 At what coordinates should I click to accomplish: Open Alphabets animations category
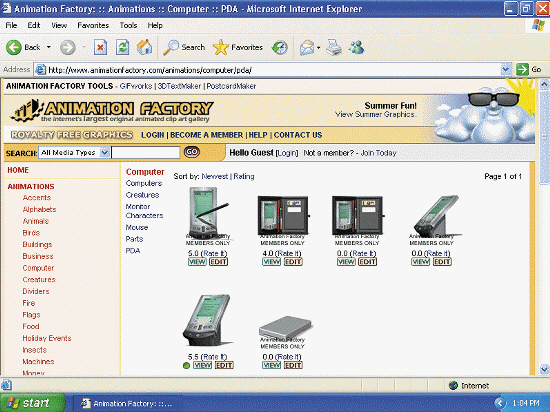pos(39,209)
